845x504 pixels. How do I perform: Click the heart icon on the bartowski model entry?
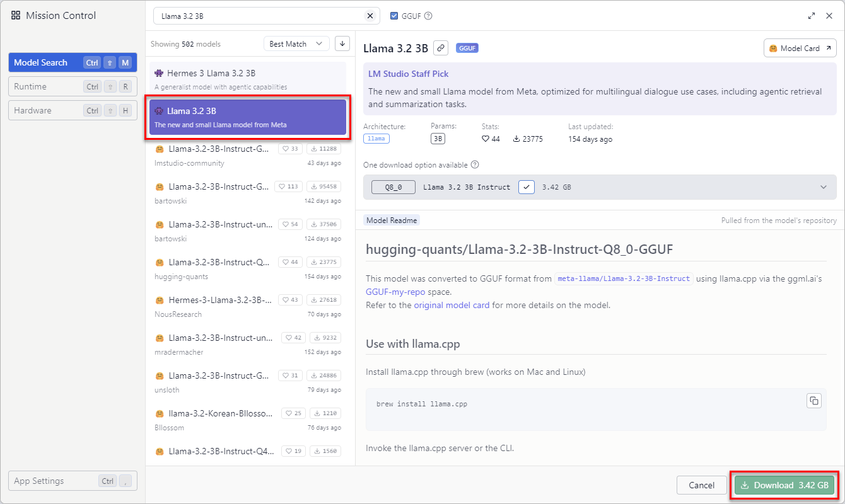coord(281,186)
